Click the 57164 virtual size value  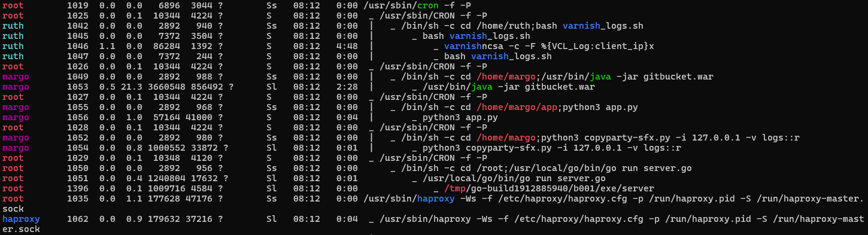[166, 118]
